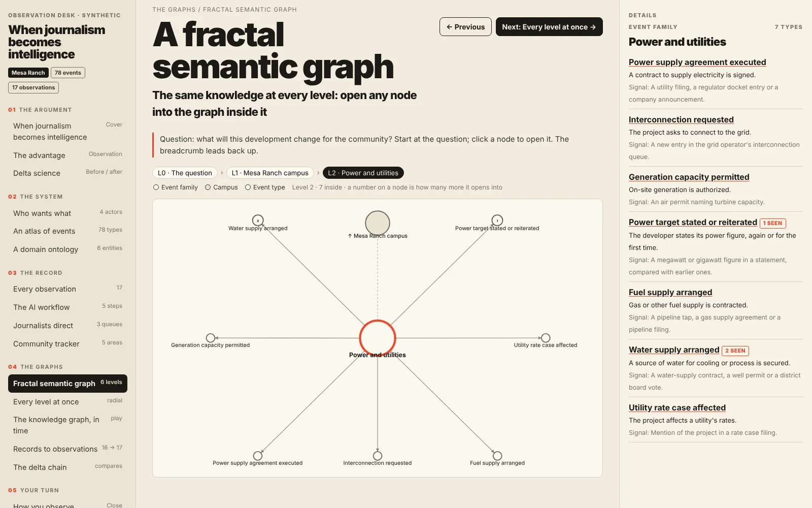Click the Mesa Ranch tag in sidebar
Screen dimensions: 812x508
coord(28,73)
